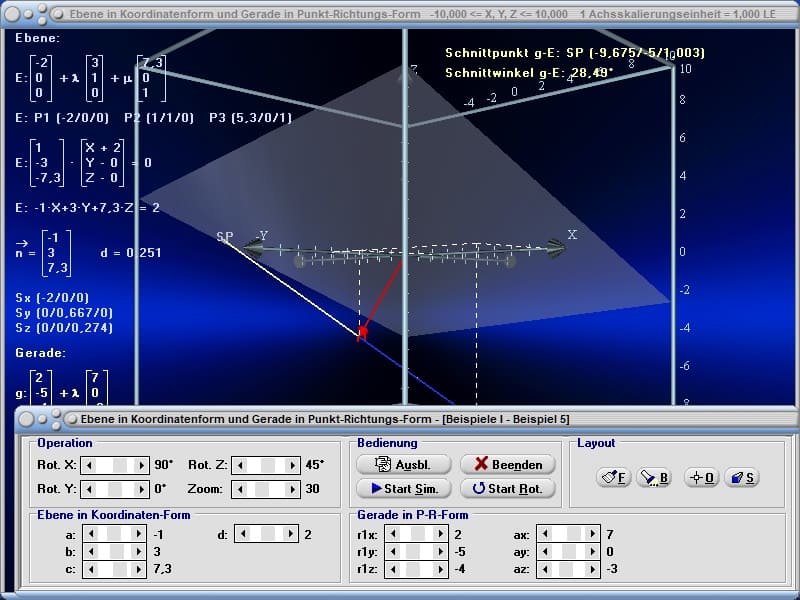Open layout option O
Image resolution: width=800 pixels, height=600 pixels.
(702, 478)
